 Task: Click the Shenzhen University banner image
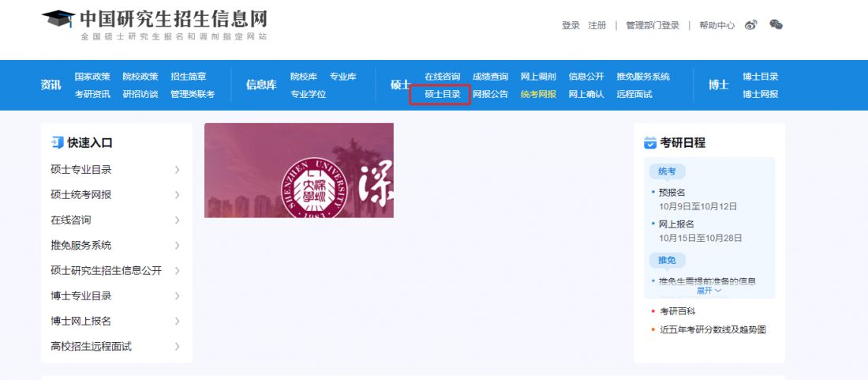click(299, 171)
